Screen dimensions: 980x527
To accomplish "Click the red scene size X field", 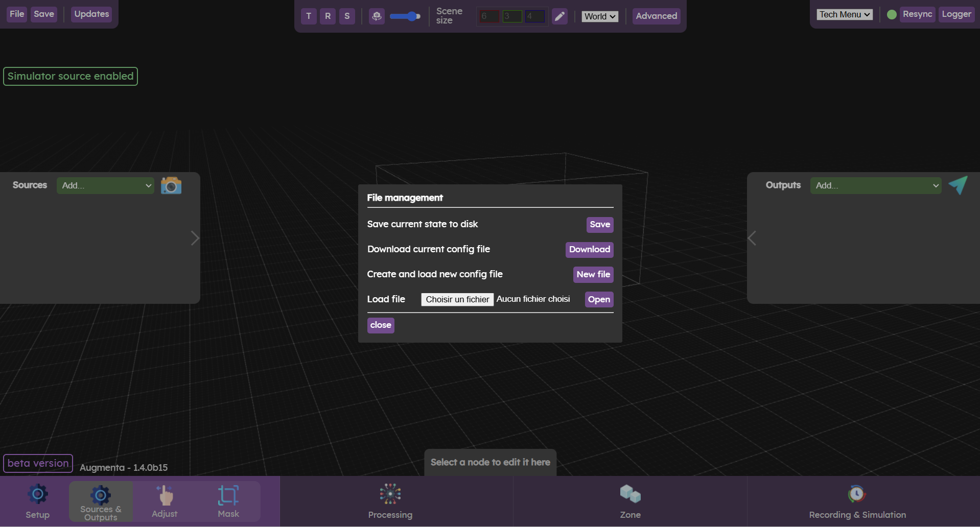I will point(489,16).
